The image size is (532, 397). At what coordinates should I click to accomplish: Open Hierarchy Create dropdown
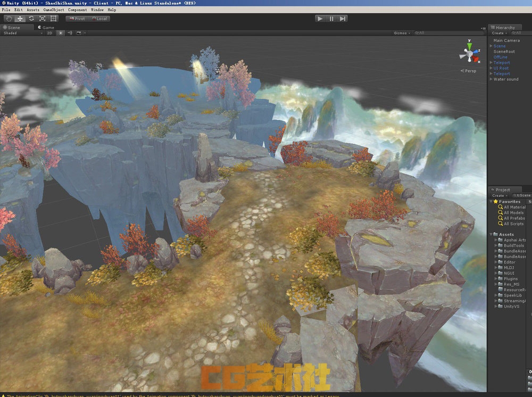pyautogui.click(x=500, y=33)
